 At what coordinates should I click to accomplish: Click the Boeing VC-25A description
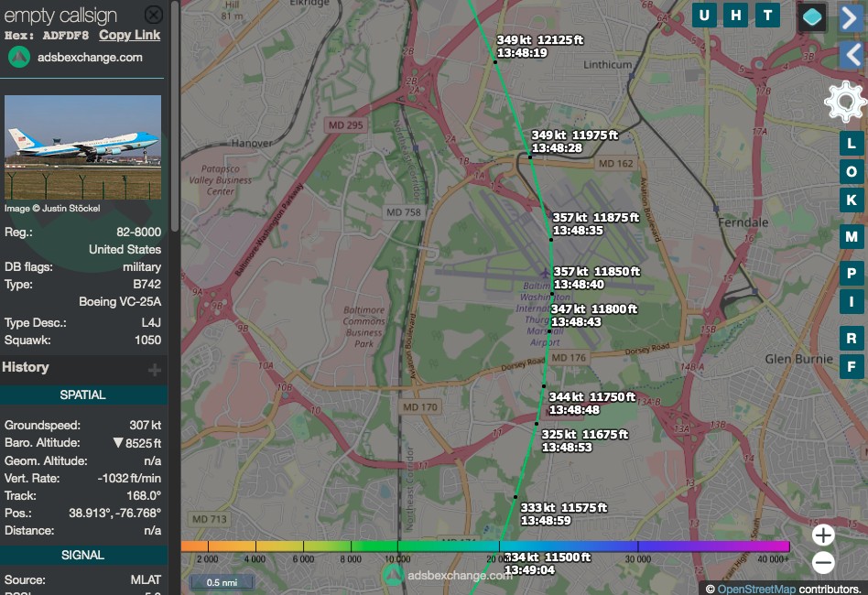coord(120,302)
